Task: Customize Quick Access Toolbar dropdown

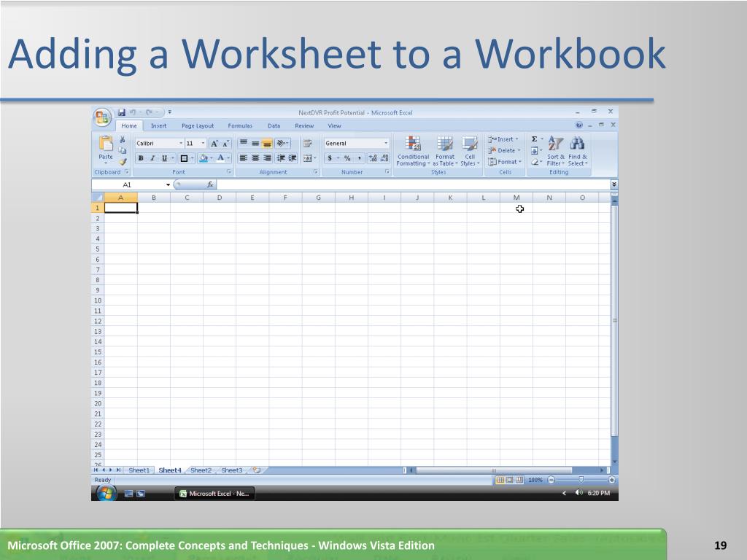Action: [169, 112]
